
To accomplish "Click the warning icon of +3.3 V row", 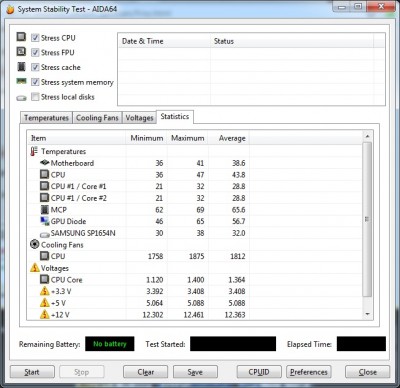I will click(x=45, y=291).
